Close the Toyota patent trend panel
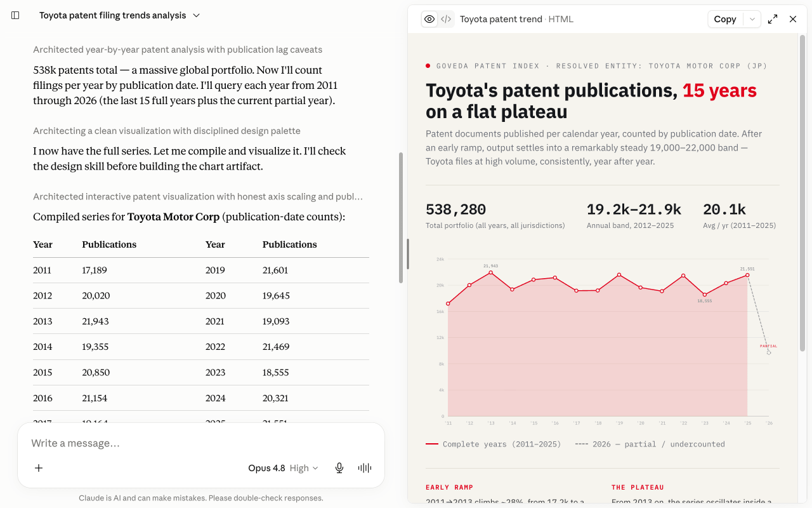 point(793,19)
